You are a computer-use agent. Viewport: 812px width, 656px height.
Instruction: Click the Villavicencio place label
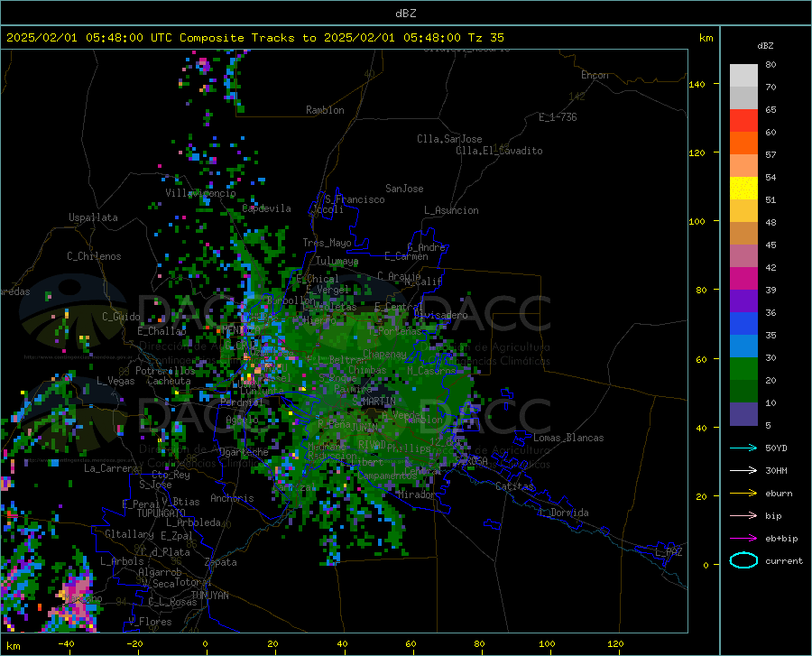point(200,193)
